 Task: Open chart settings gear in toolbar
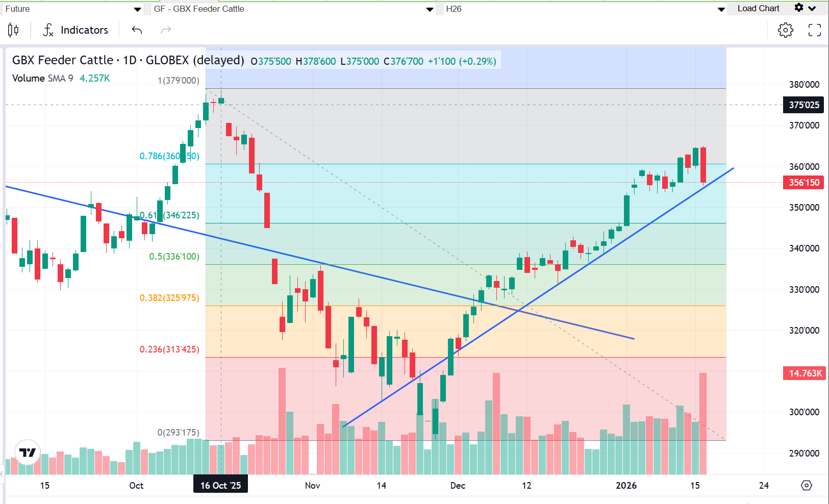coord(785,30)
